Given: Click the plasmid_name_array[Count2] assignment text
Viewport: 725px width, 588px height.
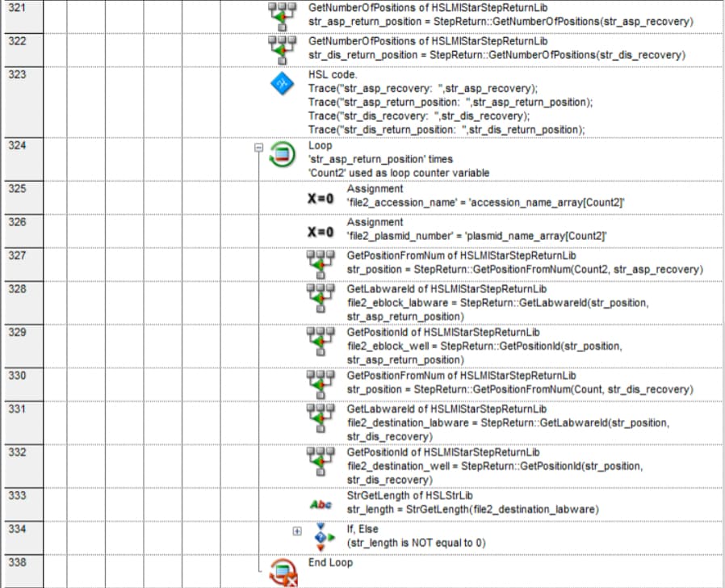Looking at the screenshot, I should tap(477, 236).
